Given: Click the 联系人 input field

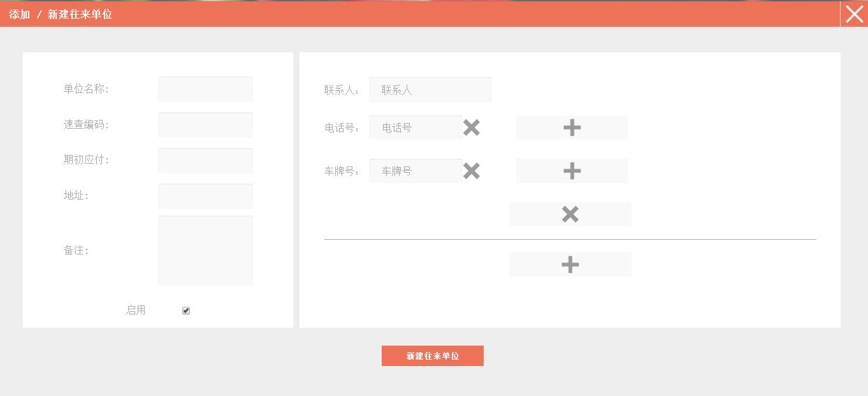Looking at the screenshot, I should click(x=430, y=90).
